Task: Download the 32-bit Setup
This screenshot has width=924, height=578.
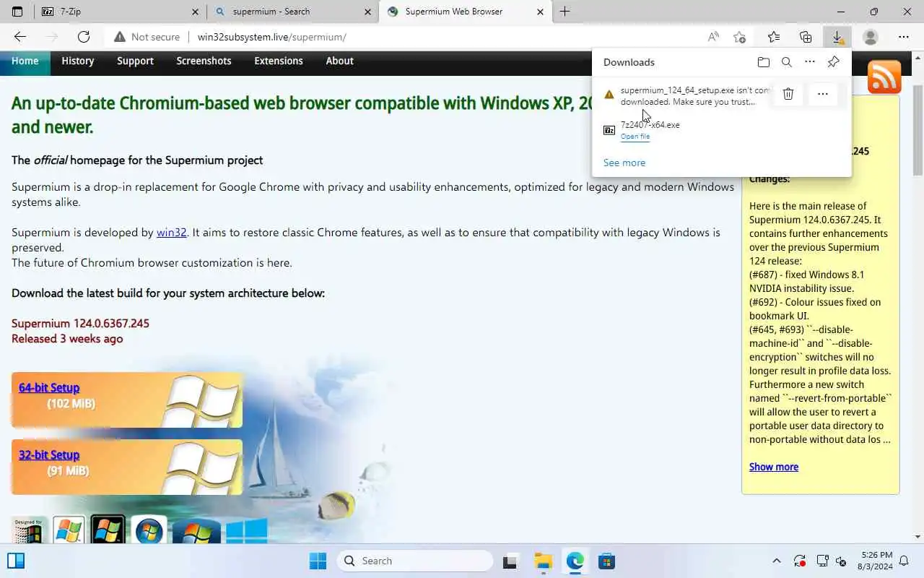Action: [x=49, y=455]
